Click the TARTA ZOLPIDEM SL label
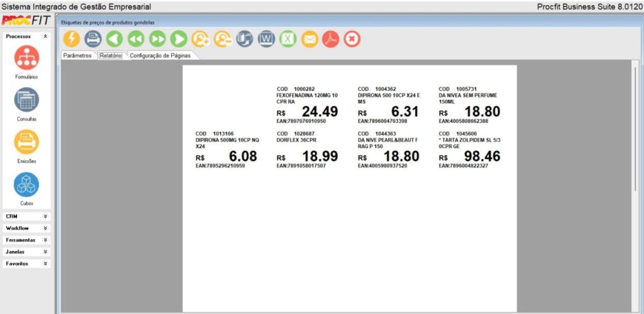 [469, 140]
